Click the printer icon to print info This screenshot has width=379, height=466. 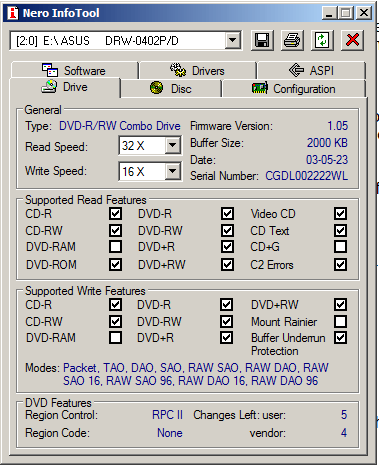(292, 40)
